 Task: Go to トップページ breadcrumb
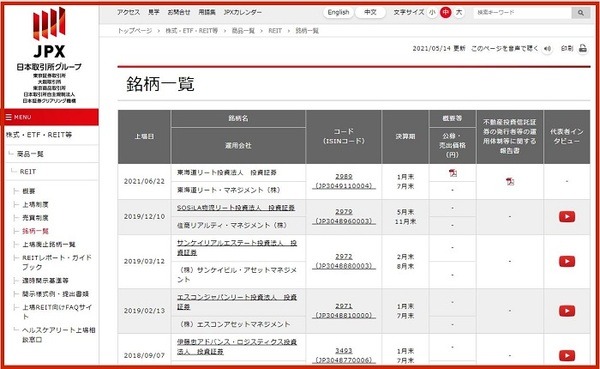point(135,31)
